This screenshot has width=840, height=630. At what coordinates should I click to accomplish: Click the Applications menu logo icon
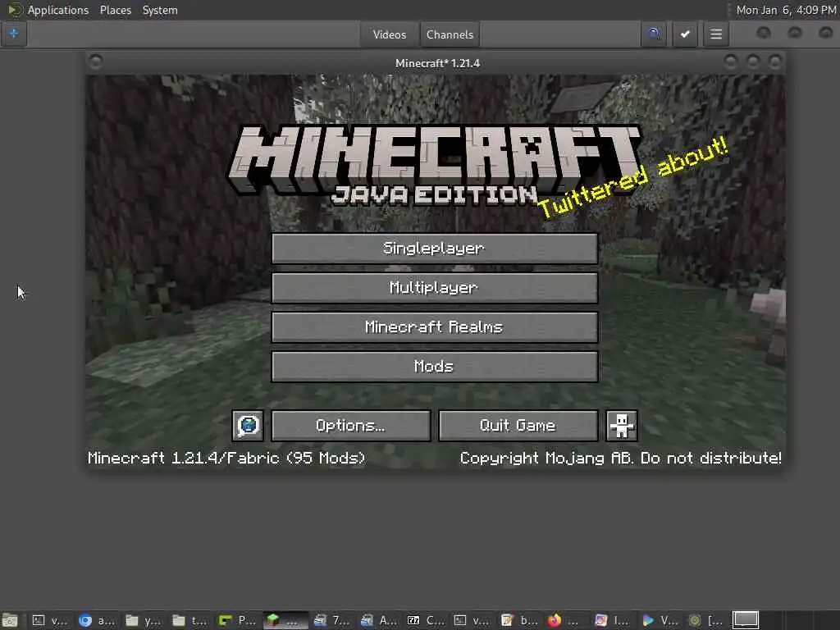(15, 10)
